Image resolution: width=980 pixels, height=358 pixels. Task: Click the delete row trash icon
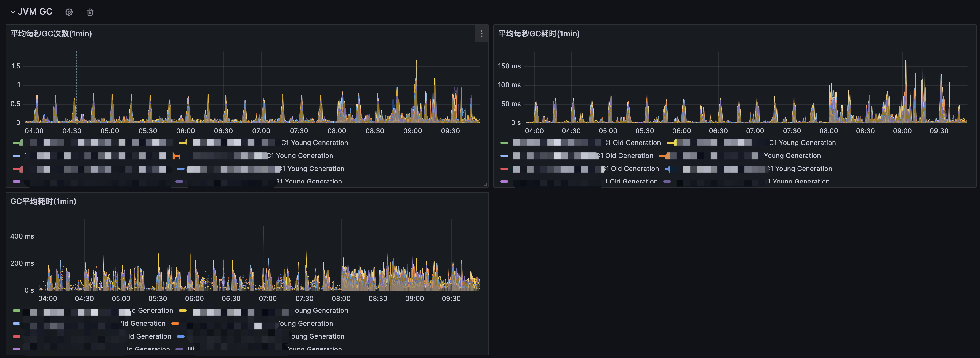pos(90,12)
